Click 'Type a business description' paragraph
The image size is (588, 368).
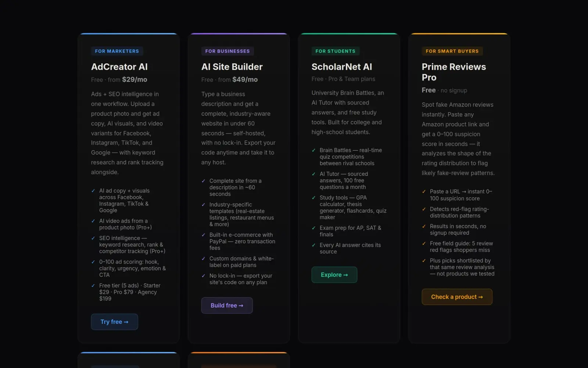(238, 128)
